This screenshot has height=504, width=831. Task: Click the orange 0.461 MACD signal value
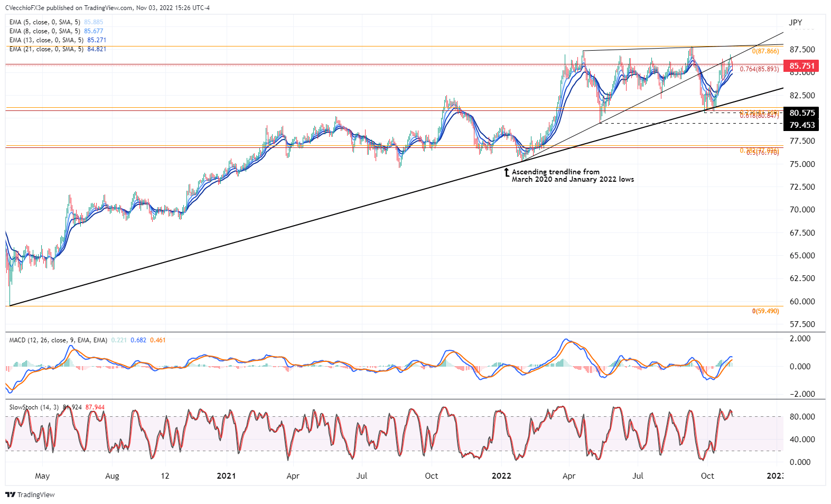click(157, 340)
